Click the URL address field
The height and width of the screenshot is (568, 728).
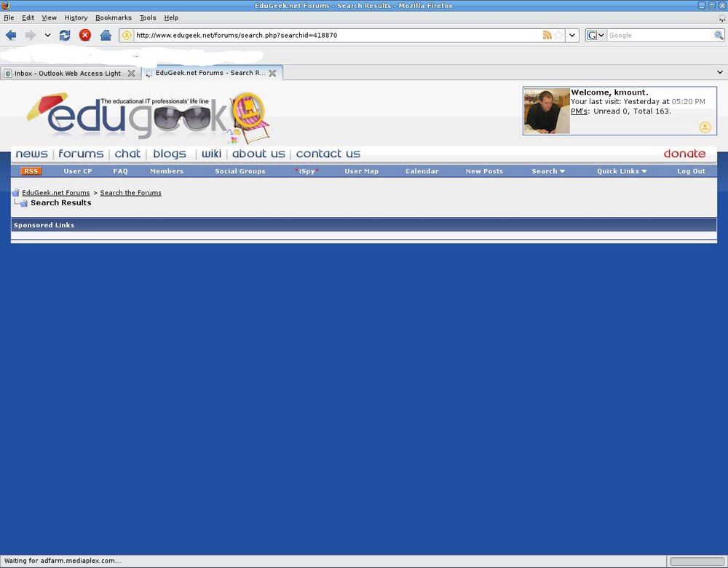click(x=337, y=35)
